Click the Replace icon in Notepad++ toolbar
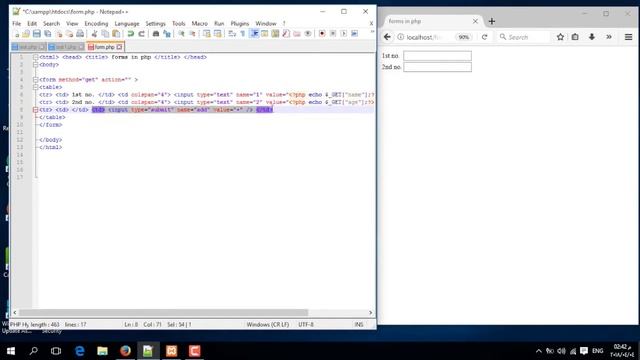This screenshot has height=360, width=640. 167,34
